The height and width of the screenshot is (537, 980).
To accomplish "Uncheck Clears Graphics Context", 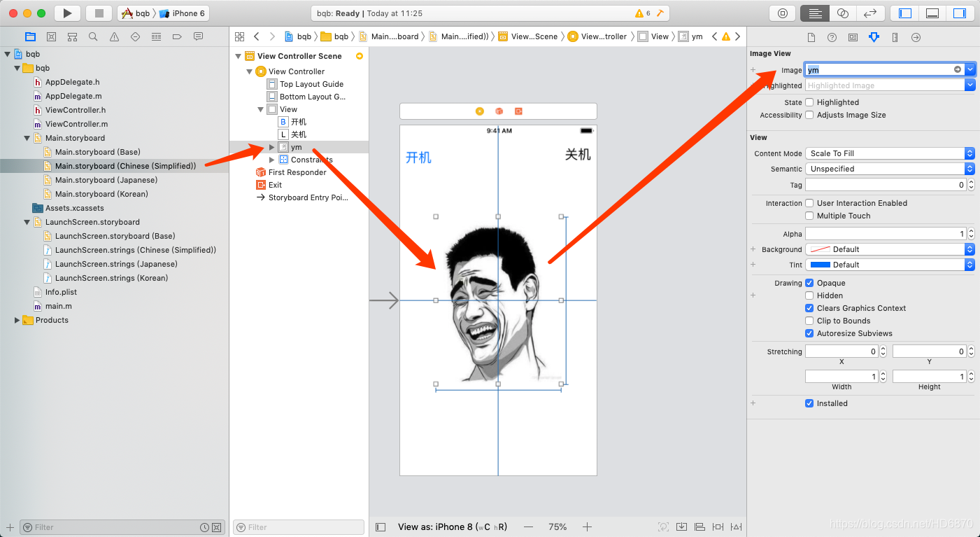I will click(809, 308).
